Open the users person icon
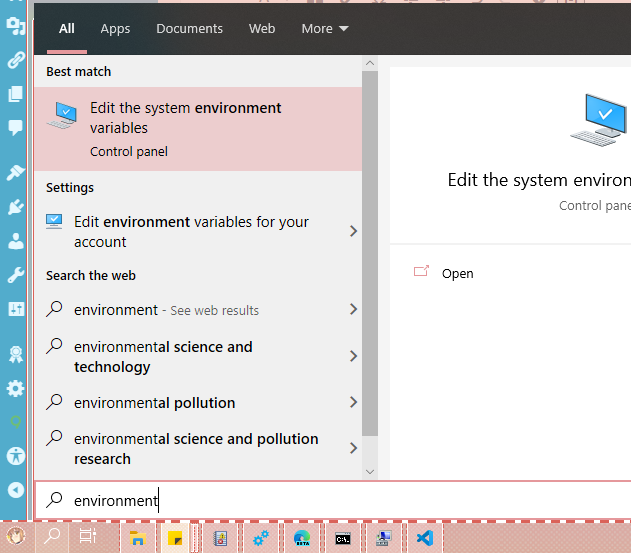Screen dimensions: 631x553 point(15,241)
